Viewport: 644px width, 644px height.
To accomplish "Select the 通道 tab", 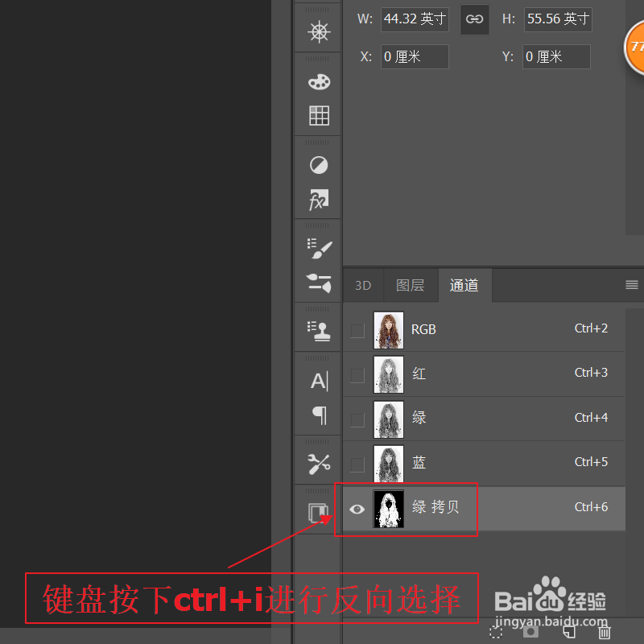I will tap(464, 286).
